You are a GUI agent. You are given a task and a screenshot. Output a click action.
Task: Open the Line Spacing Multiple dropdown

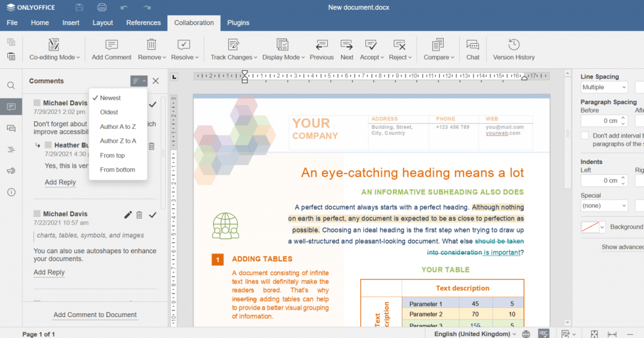(604, 87)
